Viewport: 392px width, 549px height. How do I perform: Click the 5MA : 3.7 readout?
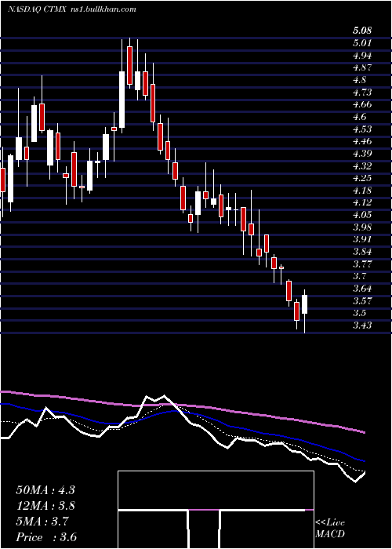[42, 522]
